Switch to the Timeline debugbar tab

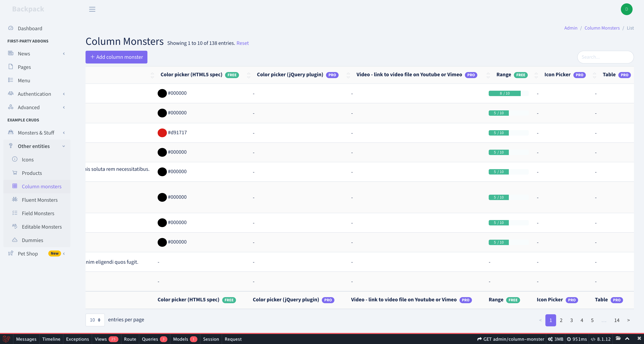click(x=51, y=339)
